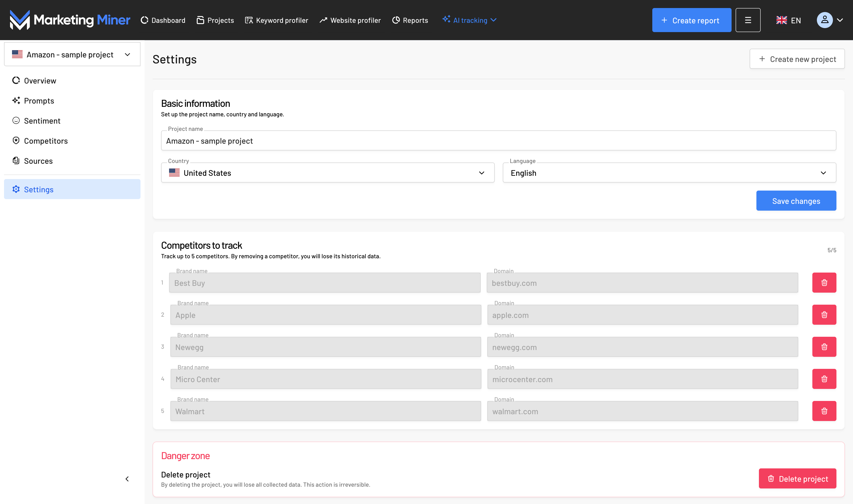Go to Sentiment in the sidebar
Viewport: 853px width, 504px height.
(x=42, y=121)
